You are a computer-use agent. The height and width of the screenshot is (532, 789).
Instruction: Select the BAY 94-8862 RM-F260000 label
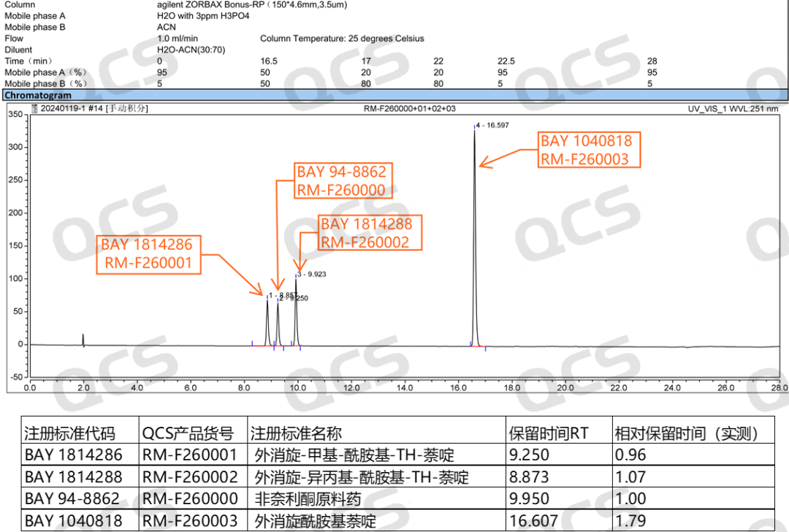pos(341,181)
